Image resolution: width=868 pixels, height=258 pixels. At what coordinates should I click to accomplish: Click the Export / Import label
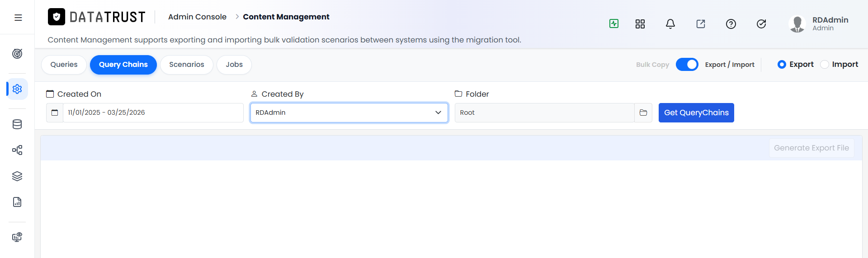click(730, 65)
